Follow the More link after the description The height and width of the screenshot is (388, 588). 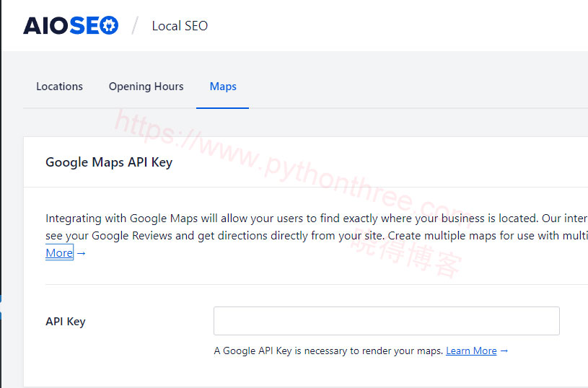point(59,253)
